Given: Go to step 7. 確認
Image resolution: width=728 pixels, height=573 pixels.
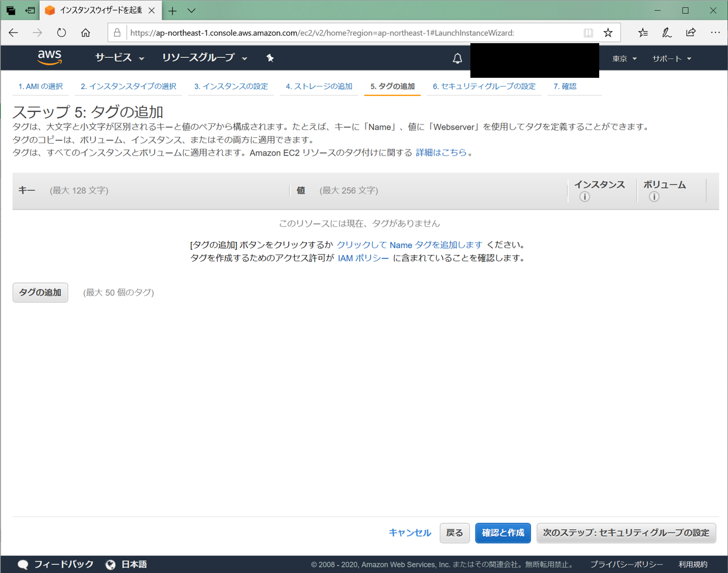Looking at the screenshot, I should [565, 86].
